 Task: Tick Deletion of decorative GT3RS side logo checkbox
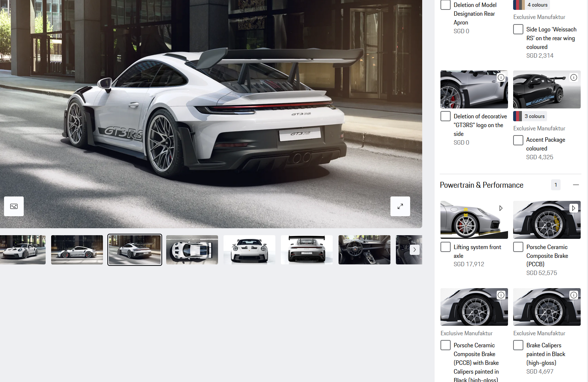(x=446, y=116)
